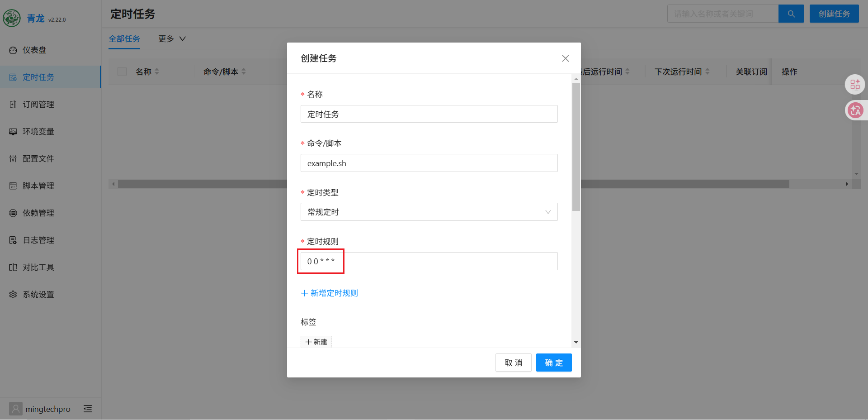
Task: Tick the select-all checkbox in table header
Action: tap(122, 72)
